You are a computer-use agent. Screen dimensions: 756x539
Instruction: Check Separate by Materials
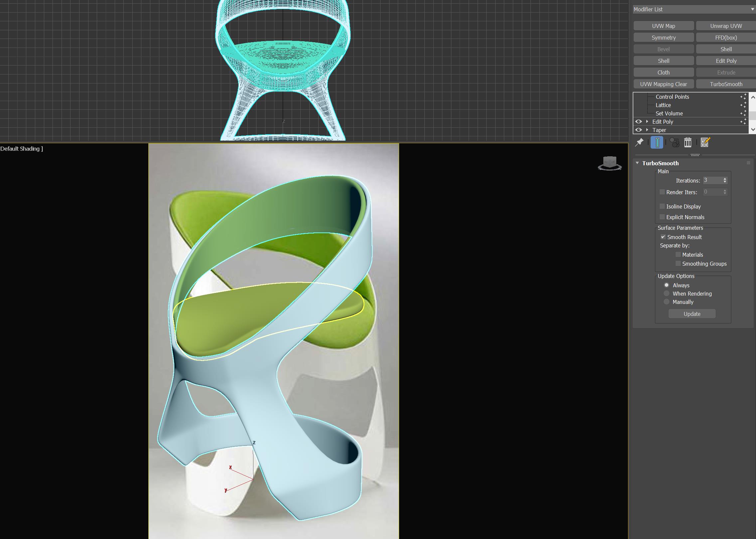678,254
